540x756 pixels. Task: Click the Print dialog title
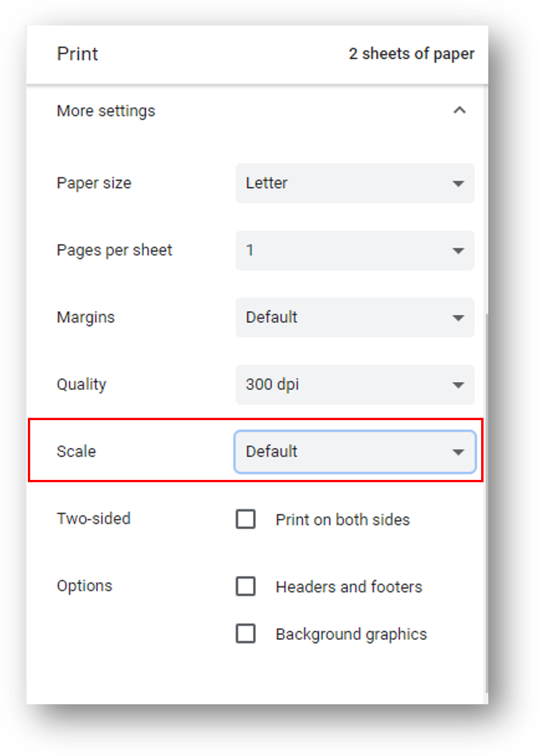click(x=77, y=53)
